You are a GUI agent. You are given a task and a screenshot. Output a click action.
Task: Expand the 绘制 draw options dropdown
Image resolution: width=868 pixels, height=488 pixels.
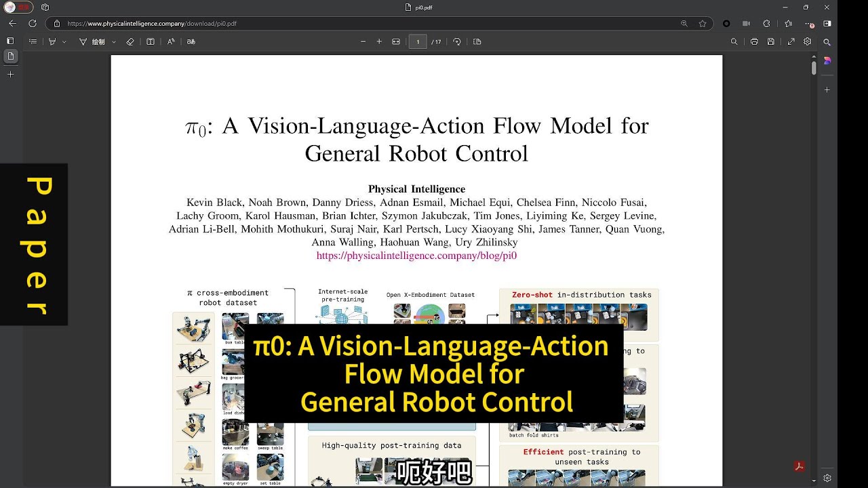coord(113,41)
